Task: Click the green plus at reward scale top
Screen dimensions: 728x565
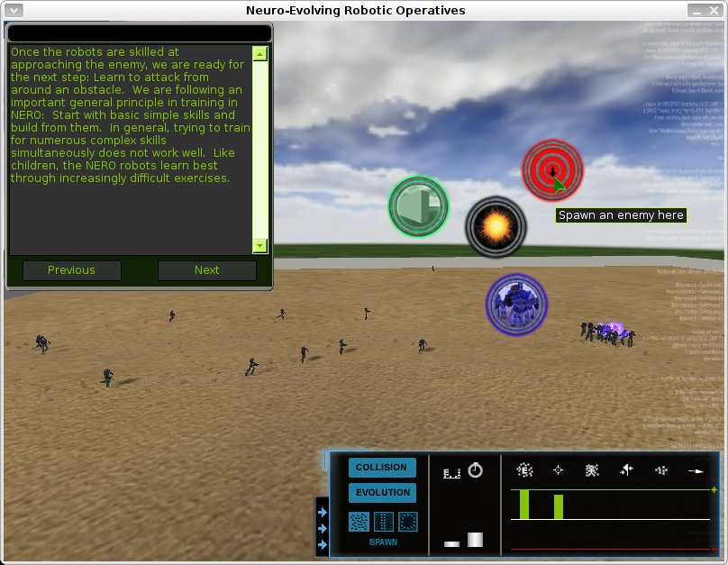Action: tap(714, 490)
